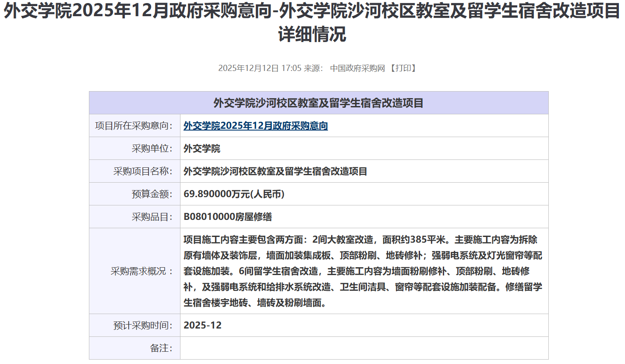Click the 中国政府采购网 source text
Viewport: 625px width, 364px height.
[357, 68]
